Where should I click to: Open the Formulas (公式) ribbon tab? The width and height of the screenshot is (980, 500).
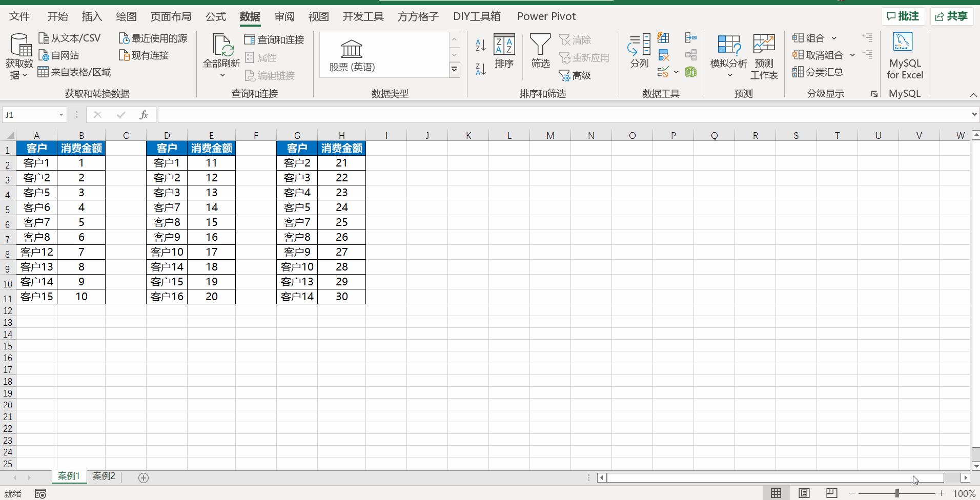coord(215,16)
